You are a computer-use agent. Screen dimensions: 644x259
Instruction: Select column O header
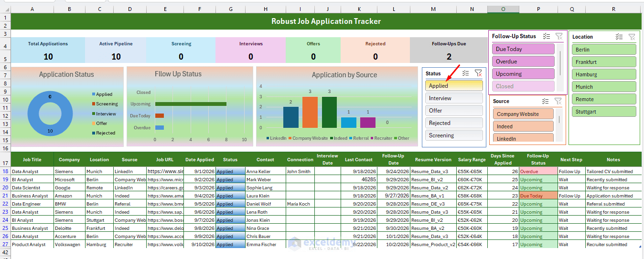click(503, 9)
